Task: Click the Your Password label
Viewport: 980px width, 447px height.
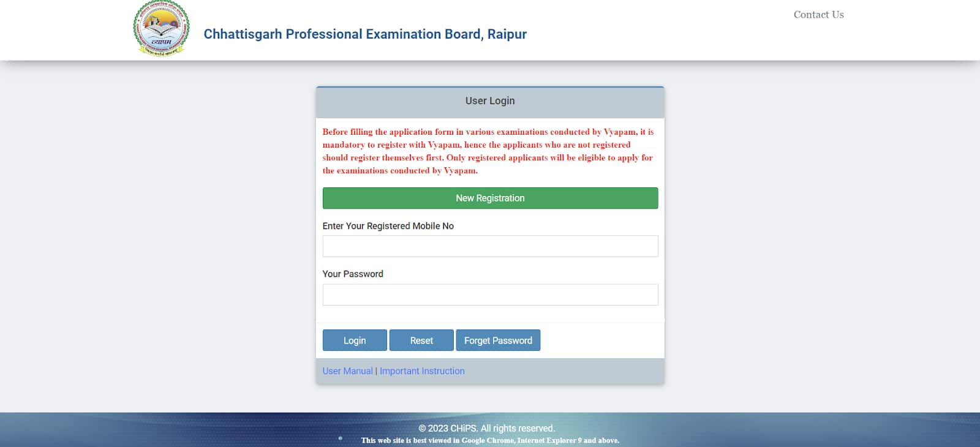Action: 353,274
